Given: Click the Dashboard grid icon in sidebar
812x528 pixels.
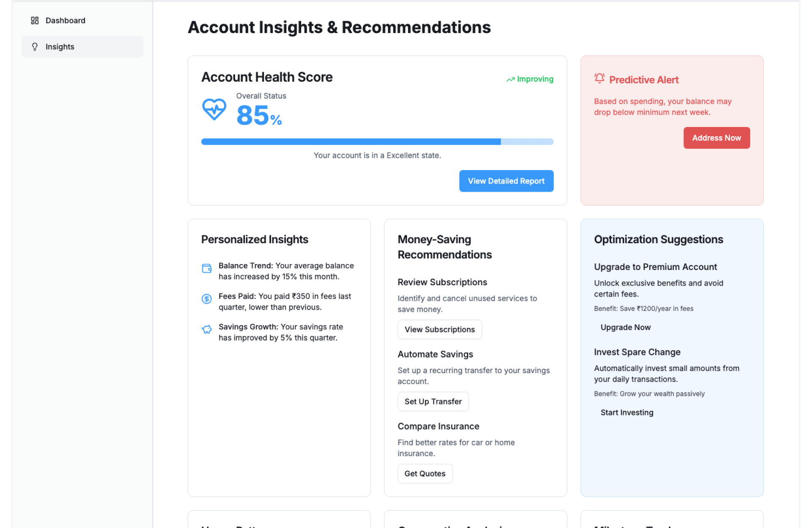Looking at the screenshot, I should [x=35, y=20].
